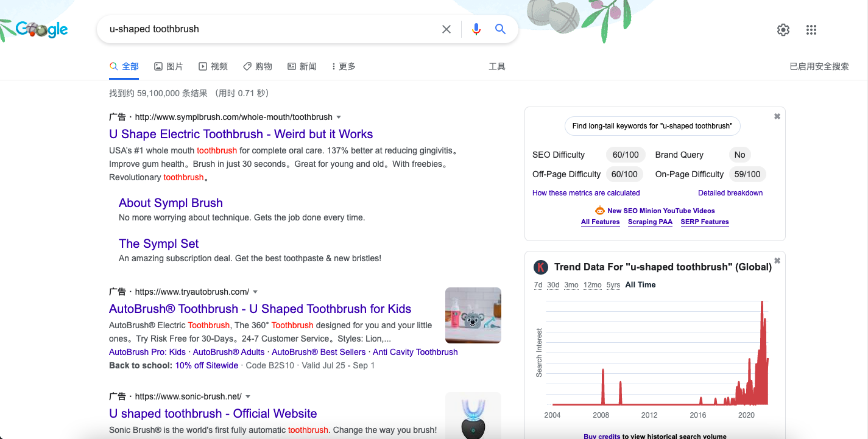Close the SEO Difficulty panel
Image resolution: width=868 pixels, height=439 pixels.
[x=777, y=116]
